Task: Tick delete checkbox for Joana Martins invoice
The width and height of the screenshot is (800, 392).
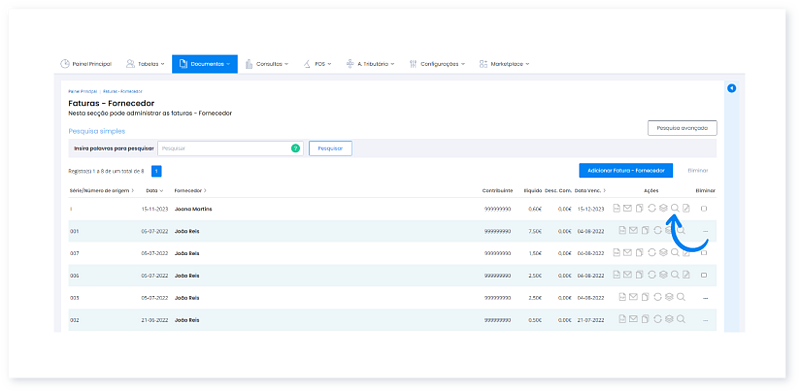Action: tap(704, 209)
